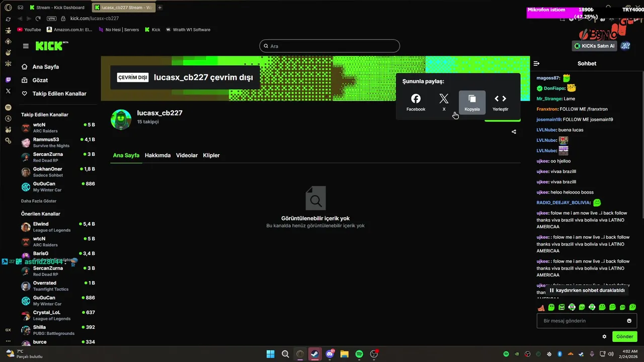This screenshot has width=644, height=362.
Task: Open recommended channel Crystal_LoL
Action: (58, 315)
